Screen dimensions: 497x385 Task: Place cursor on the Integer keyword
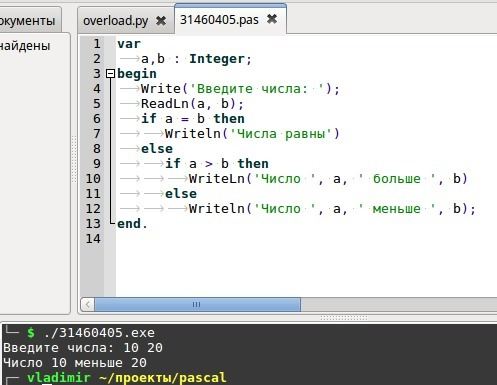217,59
